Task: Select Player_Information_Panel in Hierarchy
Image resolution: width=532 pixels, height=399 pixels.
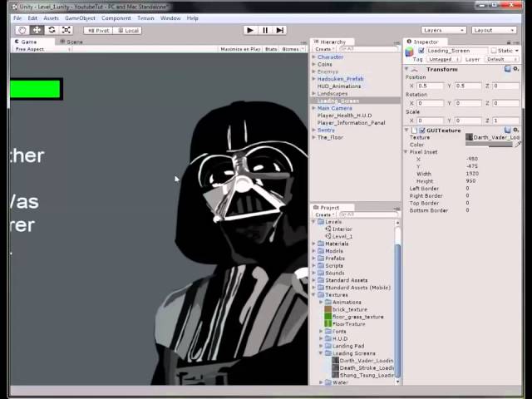Action: tap(351, 123)
